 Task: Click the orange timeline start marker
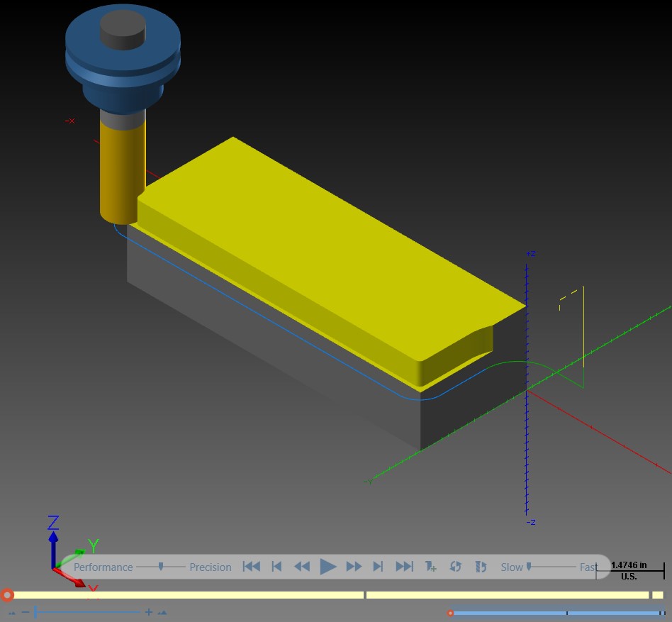coord(7,595)
